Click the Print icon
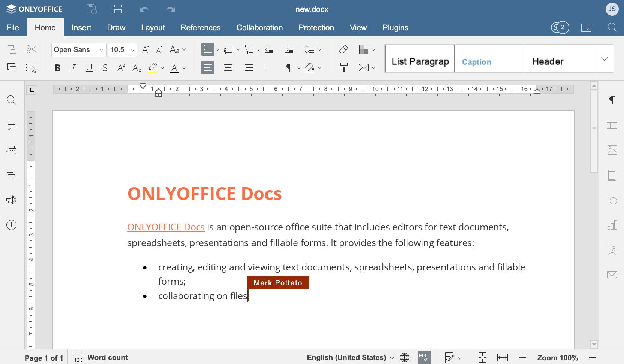624x364 pixels. pos(118,9)
